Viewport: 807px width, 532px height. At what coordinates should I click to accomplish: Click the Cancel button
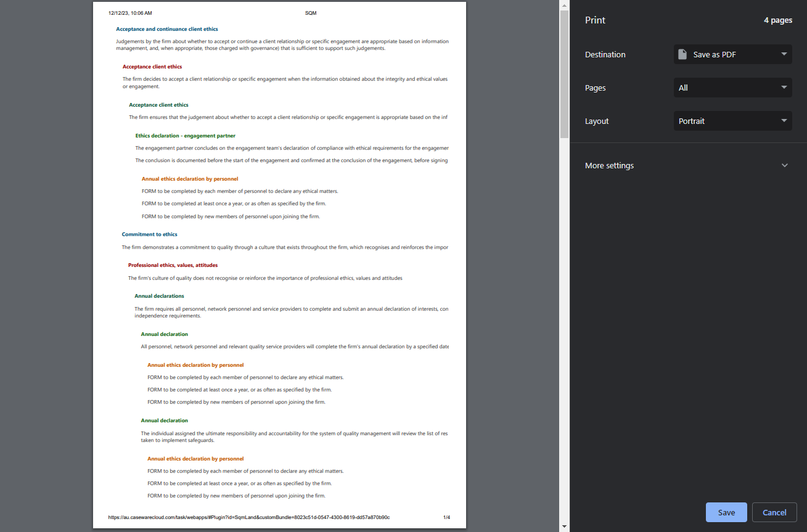774,512
